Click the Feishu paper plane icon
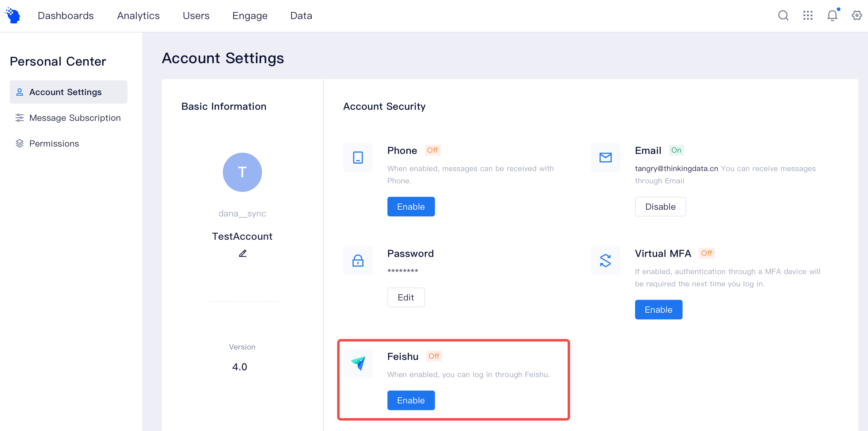The image size is (868, 431). pos(358,363)
